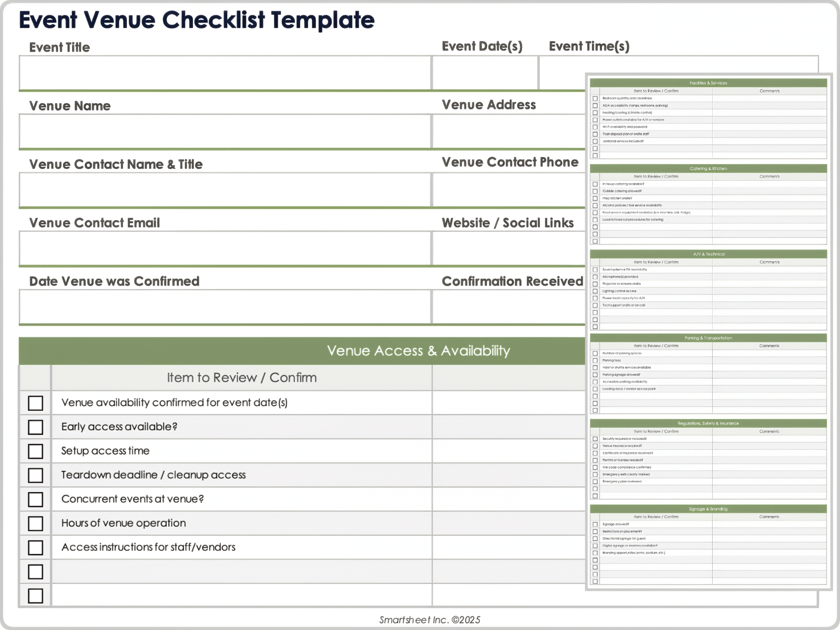Select the Date Venue was Confirmed field
The width and height of the screenshot is (840, 630).
[225, 307]
